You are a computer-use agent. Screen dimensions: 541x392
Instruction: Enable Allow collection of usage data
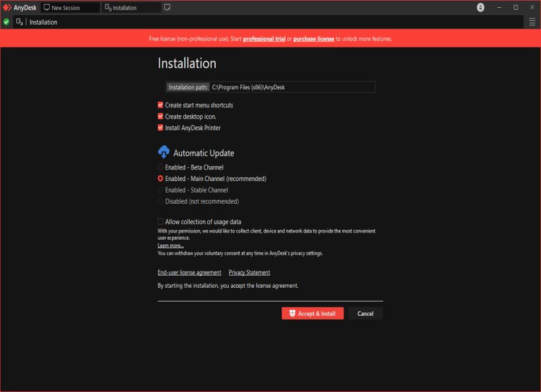(x=160, y=221)
